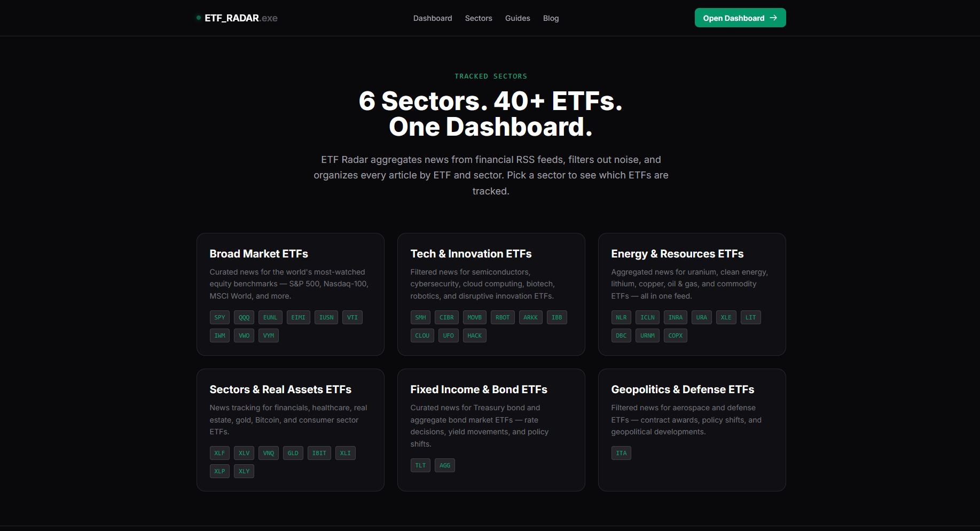This screenshot has width=980, height=531.
Task: Select the IWM ticker tag
Action: (219, 335)
